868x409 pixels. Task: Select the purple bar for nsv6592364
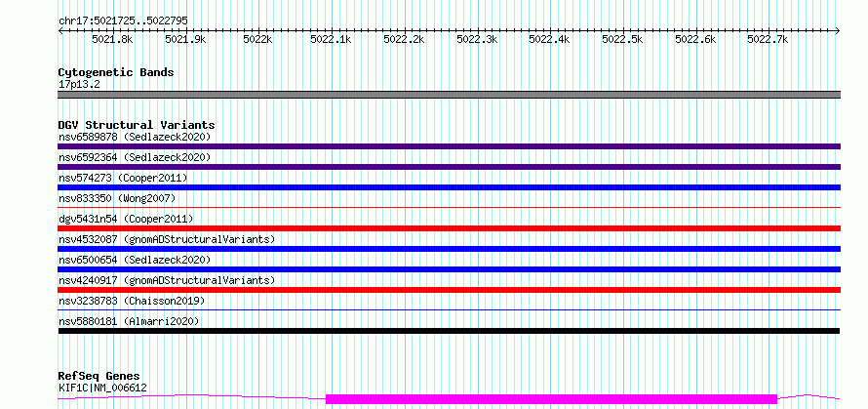pos(449,167)
